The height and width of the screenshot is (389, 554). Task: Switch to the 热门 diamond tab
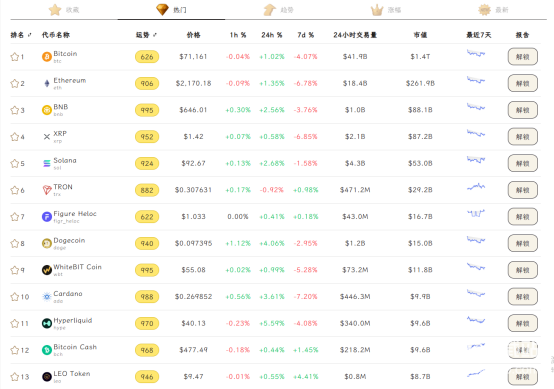[171, 10]
